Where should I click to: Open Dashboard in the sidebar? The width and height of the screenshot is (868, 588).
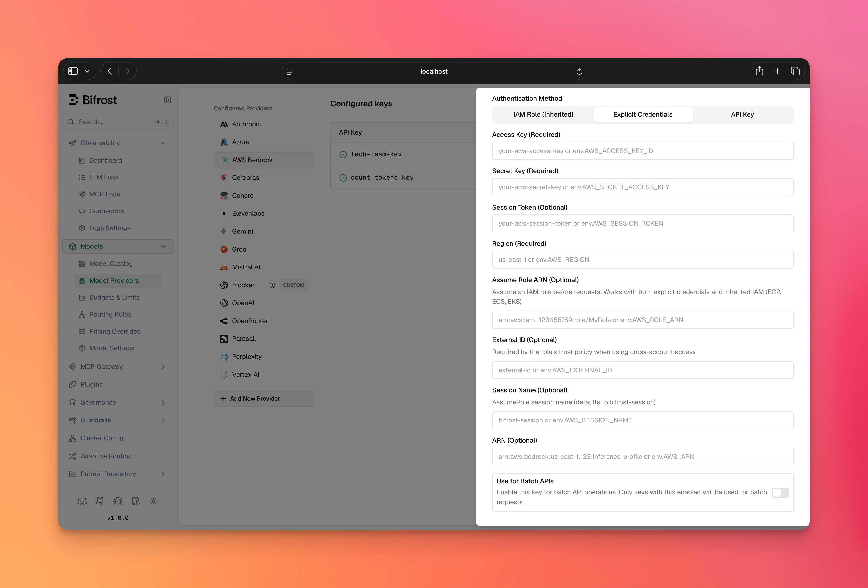(x=105, y=160)
